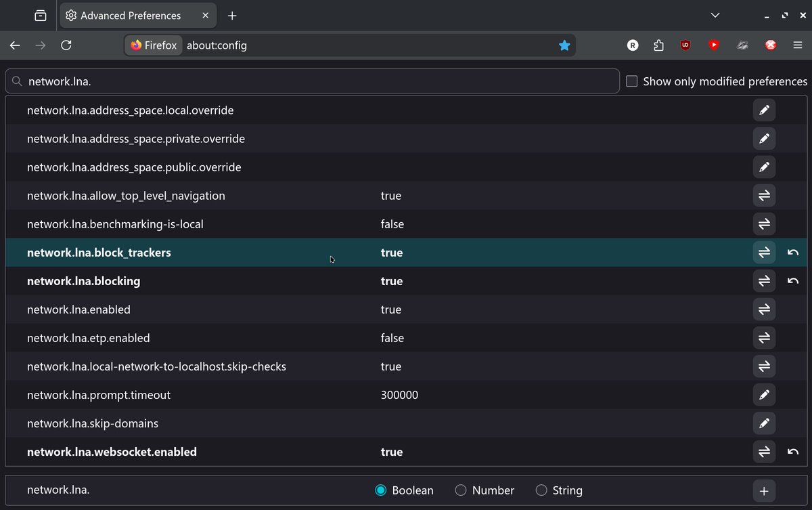Image resolution: width=812 pixels, height=510 pixels.
Task: Go forward with the forward arrow
Action: (x=41, y=45)
